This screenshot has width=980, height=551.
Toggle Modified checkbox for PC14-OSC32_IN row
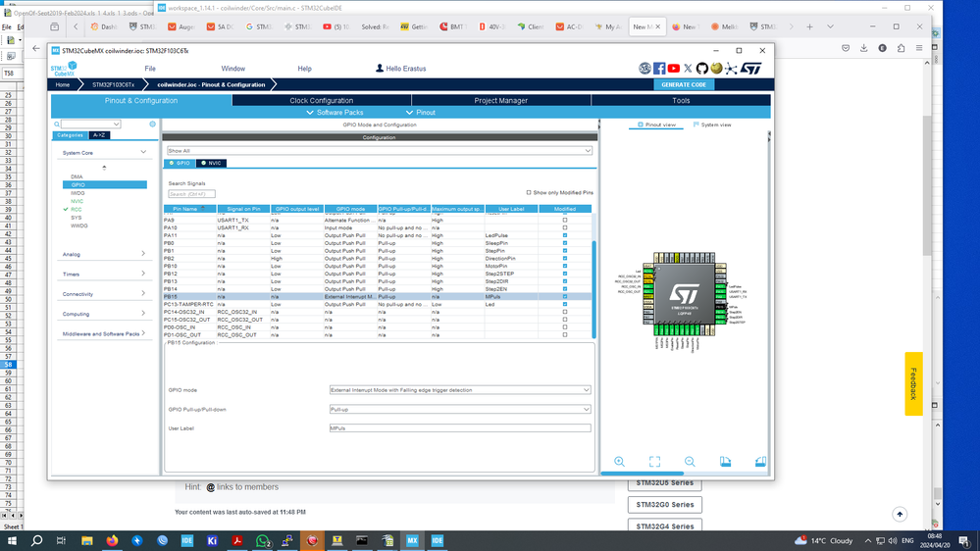565,312
